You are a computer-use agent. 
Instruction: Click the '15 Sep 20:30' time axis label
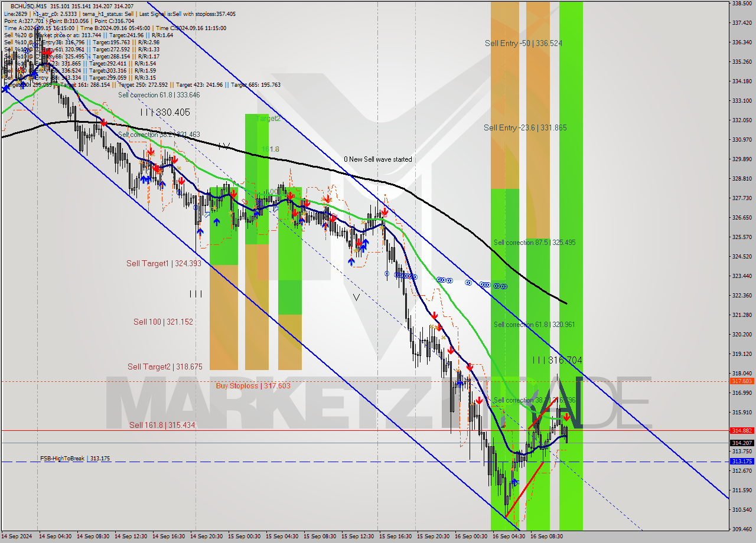tap(433, 537)
